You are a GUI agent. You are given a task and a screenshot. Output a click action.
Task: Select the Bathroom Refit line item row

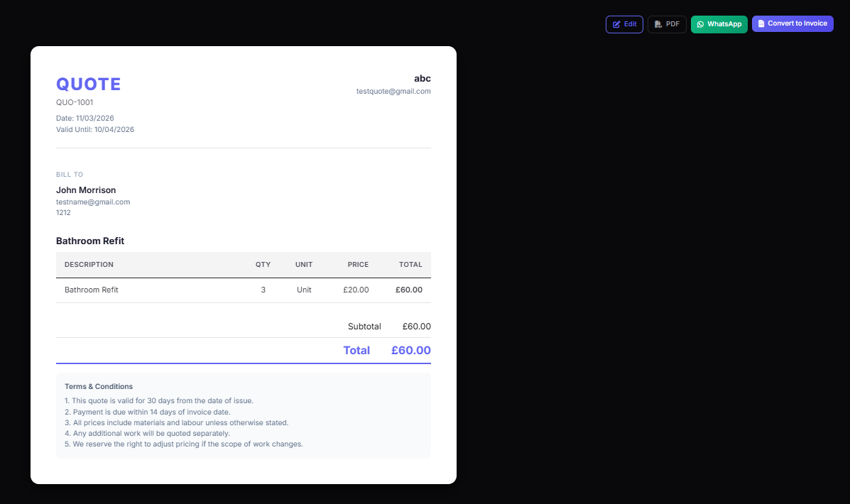click(x=241, y=290)
